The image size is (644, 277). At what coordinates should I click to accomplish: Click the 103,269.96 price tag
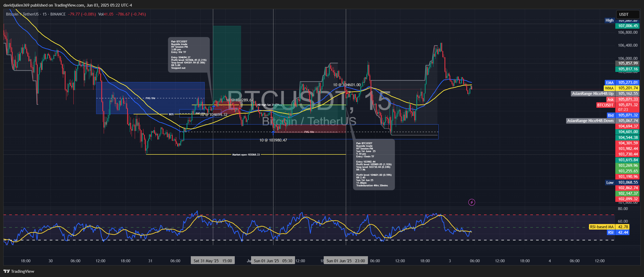[x=627, y=166]
